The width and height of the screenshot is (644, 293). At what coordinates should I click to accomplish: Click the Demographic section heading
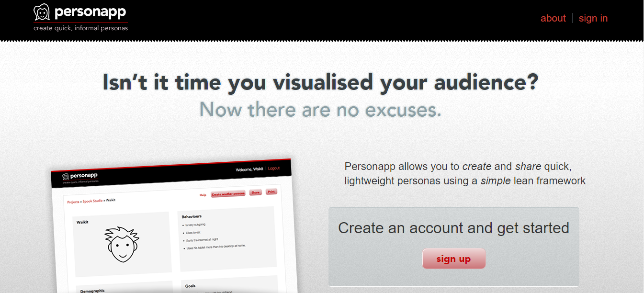coord(92,290)
